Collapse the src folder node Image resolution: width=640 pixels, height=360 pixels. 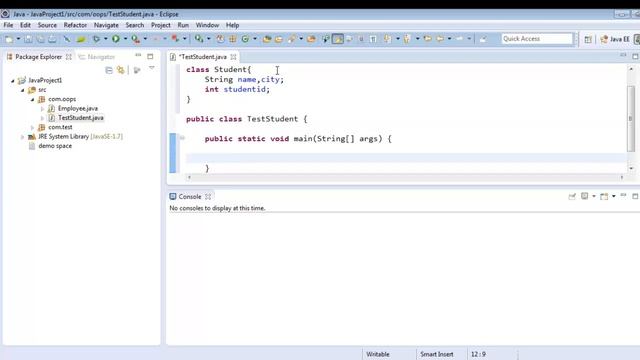click(22, 90)
